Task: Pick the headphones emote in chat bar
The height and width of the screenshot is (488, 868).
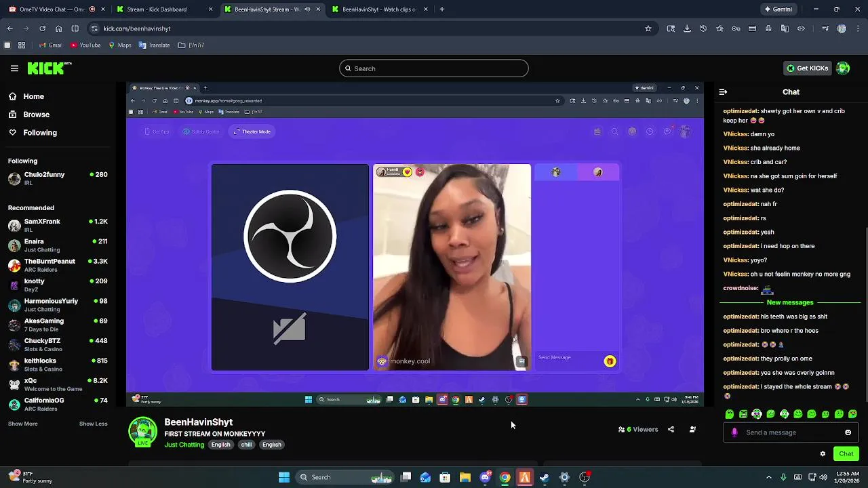Action: 757,414
